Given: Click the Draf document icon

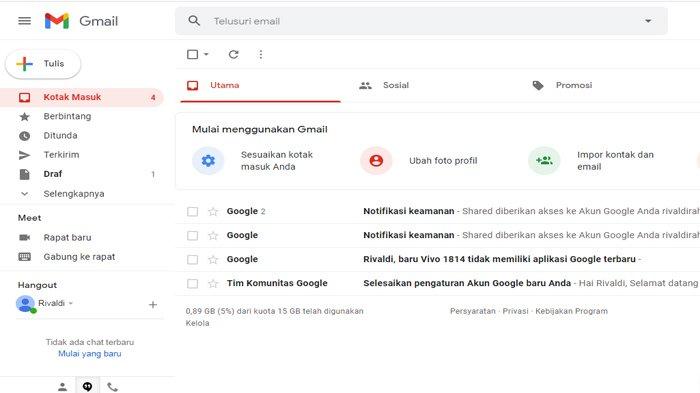Looking at the screenshot, I should tap(25, 174).
